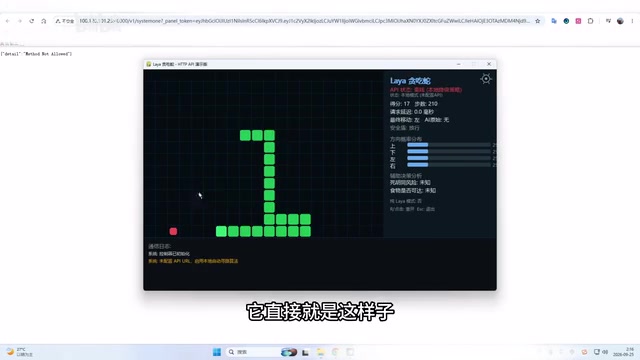The width and height of the screenshot is (640, 360).
Task: Go to the browser home page
Action: click(44, 21)
